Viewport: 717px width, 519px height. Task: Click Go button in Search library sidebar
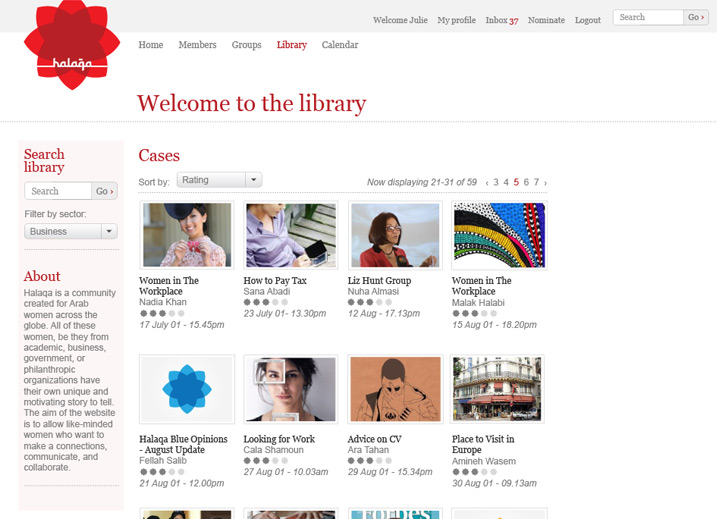coord(105,191)
